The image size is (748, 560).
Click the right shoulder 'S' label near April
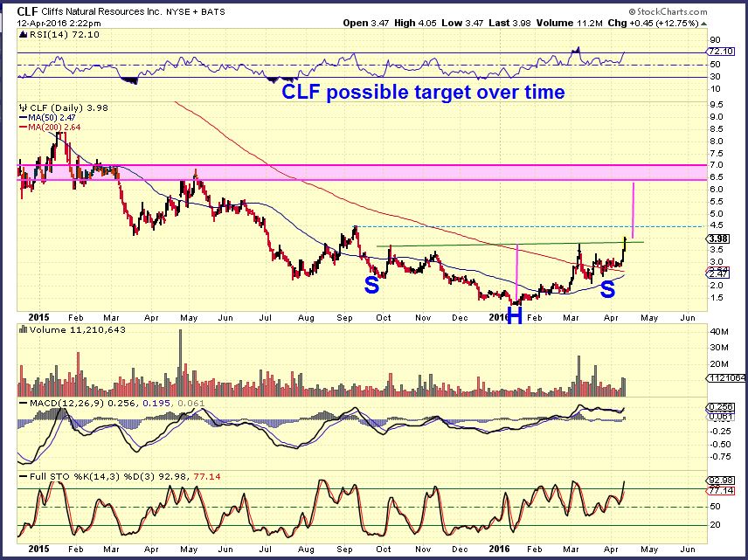point(608,289)
